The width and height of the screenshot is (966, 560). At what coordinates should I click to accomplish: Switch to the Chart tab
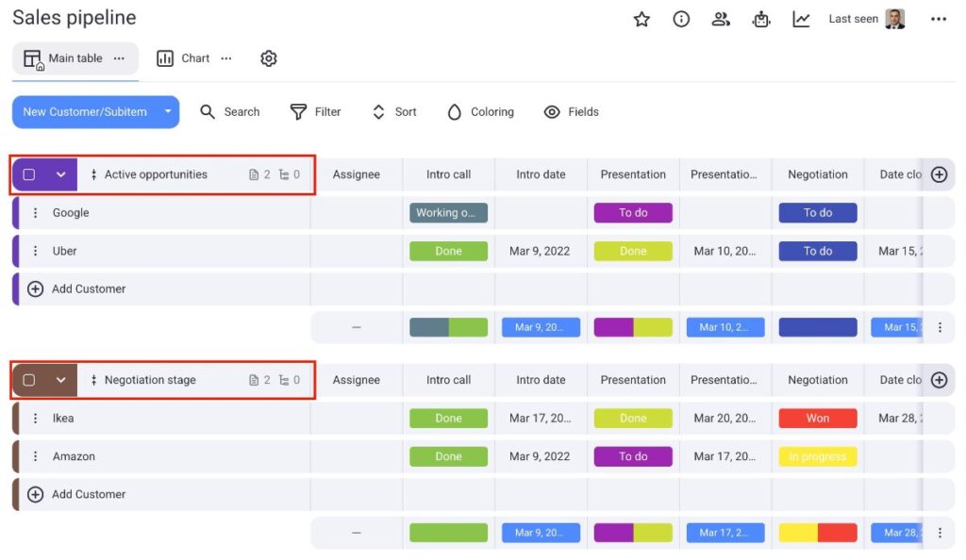pos(184,58)
